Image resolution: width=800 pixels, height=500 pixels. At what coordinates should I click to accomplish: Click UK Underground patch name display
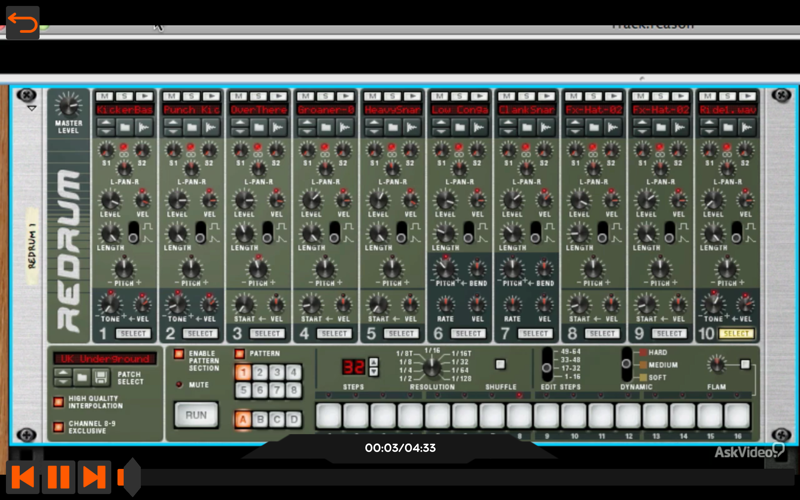click(x=105, y=359)
